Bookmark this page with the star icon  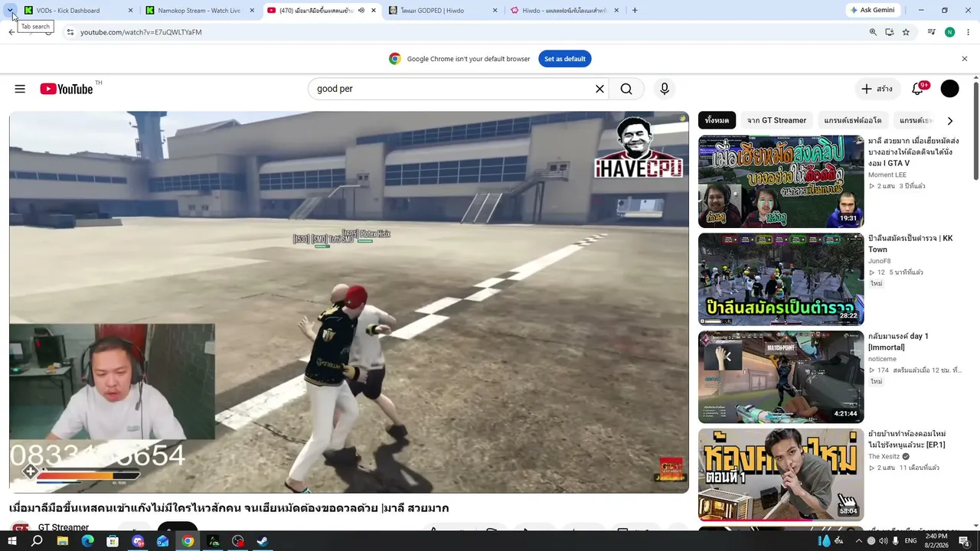(x=906, y=32)
